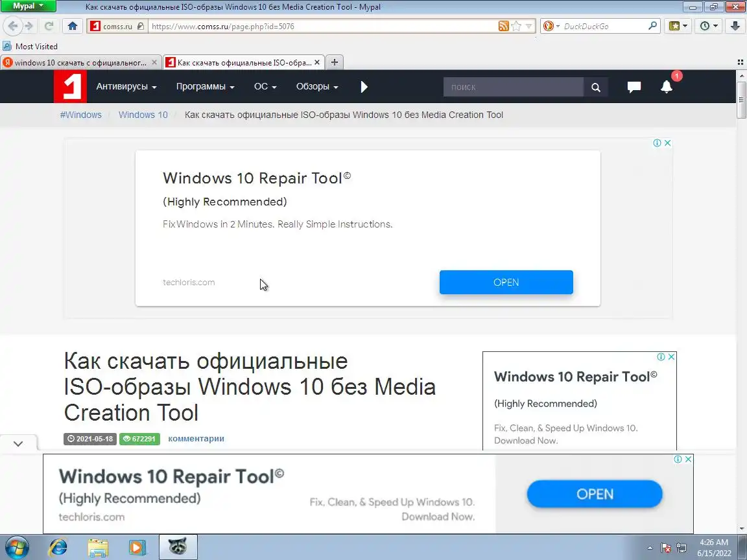
Task: Expand the Обзоры menu
Action: (x=317, y=87)
